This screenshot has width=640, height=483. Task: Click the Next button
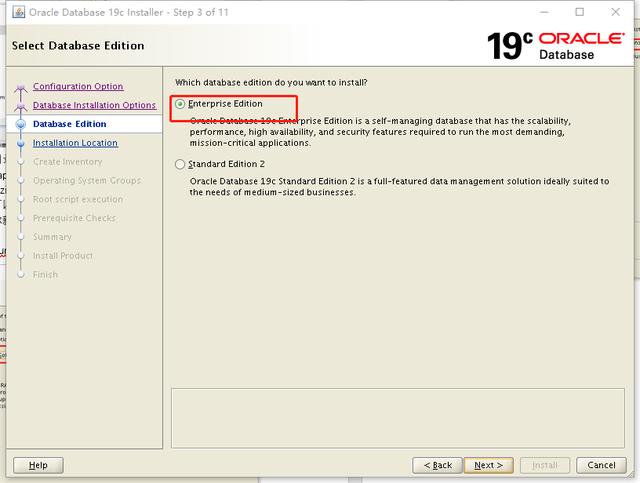click(489, 465)
